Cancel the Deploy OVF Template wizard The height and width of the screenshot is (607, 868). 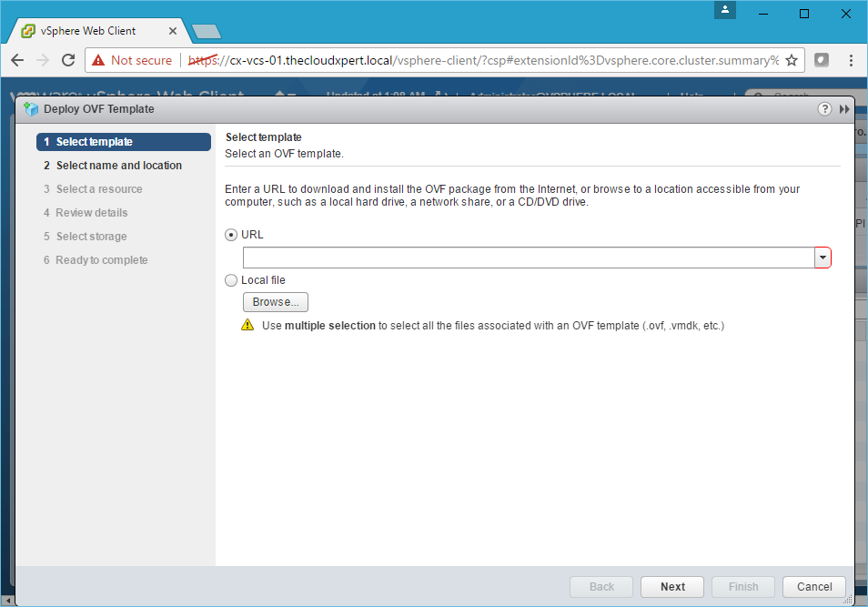pyautogui.click(x=814, y=587)
